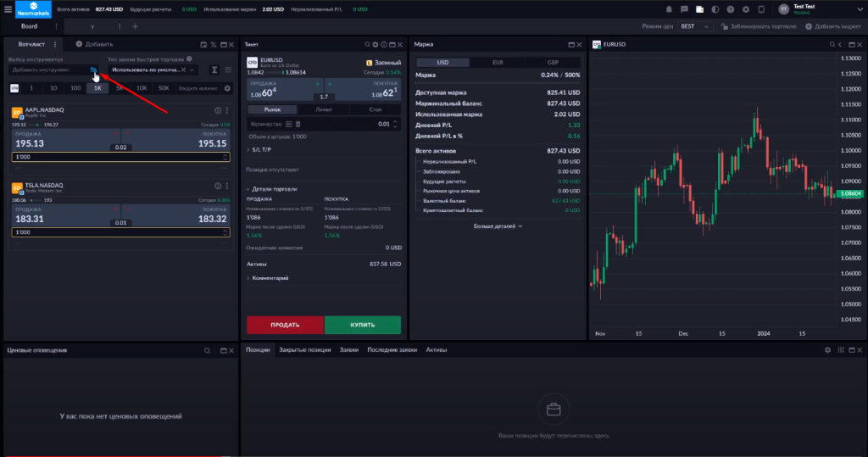Select the Board workspace tab
Screen dimensions: 868x457
pyautogui.click(x=30, y=26)
